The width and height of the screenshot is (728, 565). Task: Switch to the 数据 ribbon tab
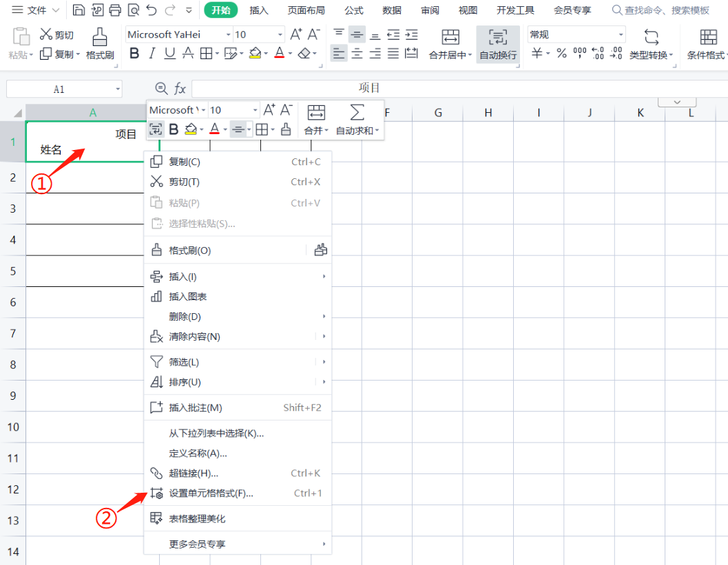(391, 10)
